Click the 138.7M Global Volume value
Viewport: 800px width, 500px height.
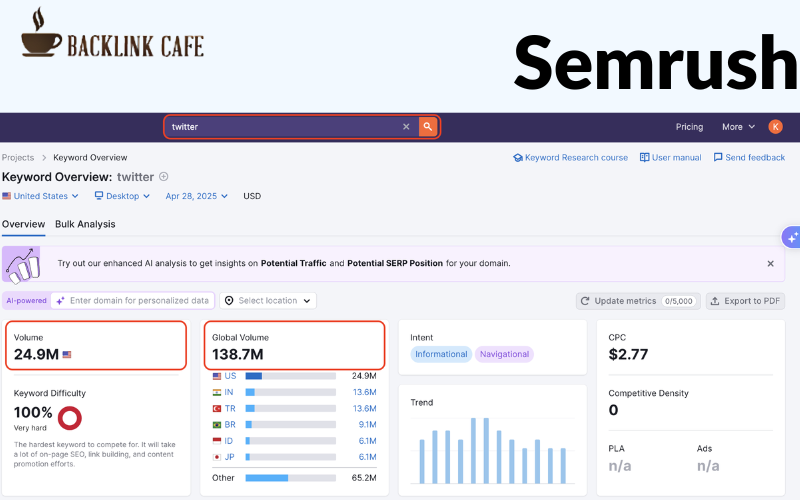(x=238, y=354)
